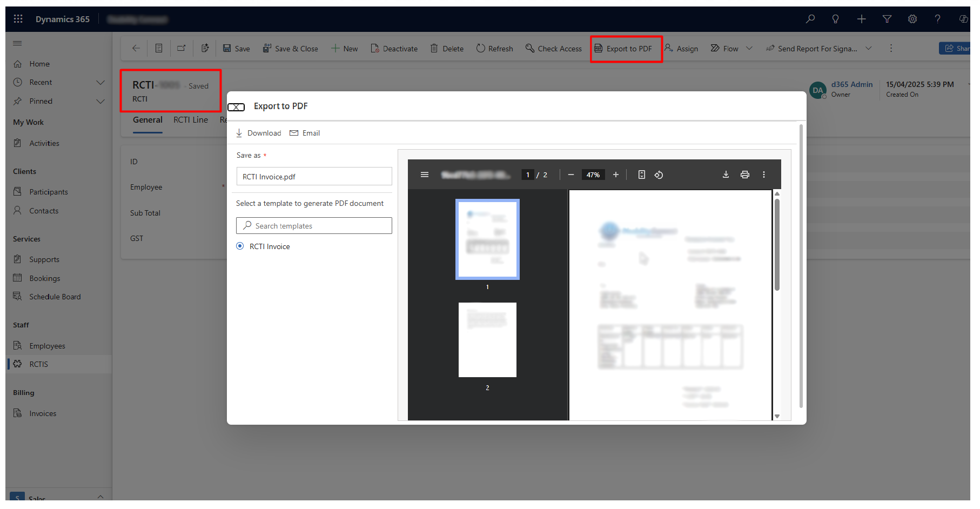This screenshot has height=509, width=980.
Task: Rotate the PDF preview counterclockwise
Action: [659, 175]
